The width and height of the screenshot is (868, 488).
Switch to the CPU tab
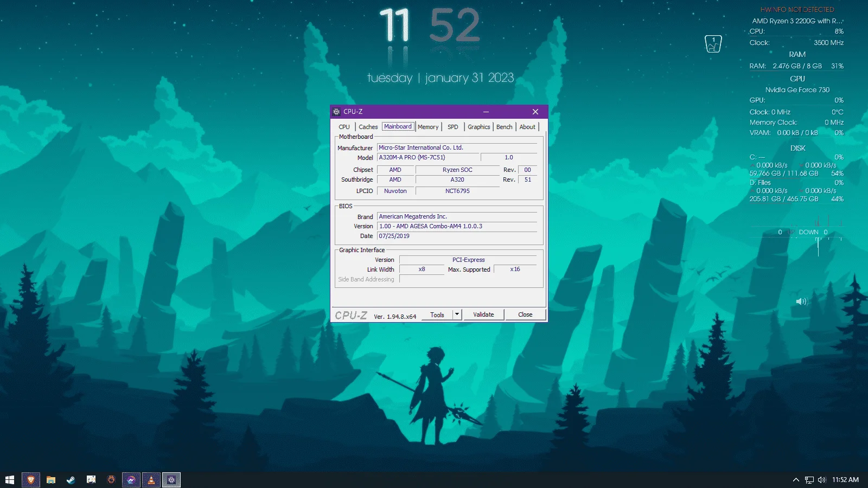[x=344, y=127]
